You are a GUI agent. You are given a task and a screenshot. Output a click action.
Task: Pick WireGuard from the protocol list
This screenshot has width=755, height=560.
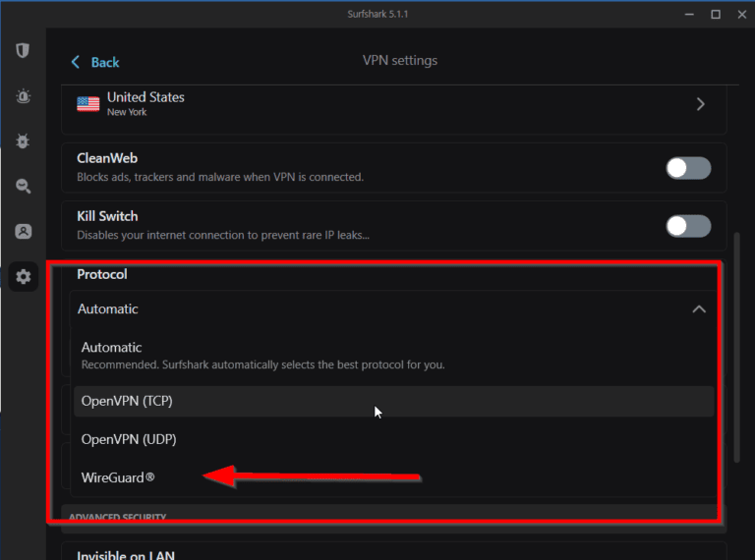click(119, 477)
